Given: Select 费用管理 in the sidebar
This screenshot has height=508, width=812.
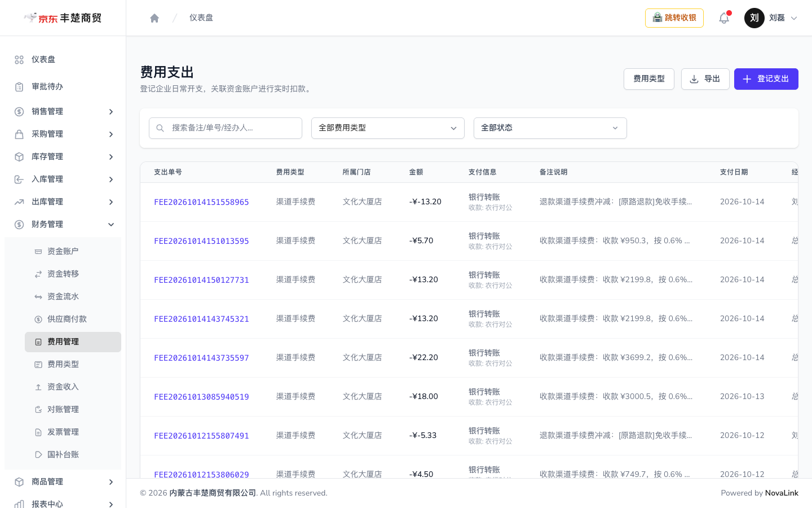Looking at the screenshot, I should (73, 342).
